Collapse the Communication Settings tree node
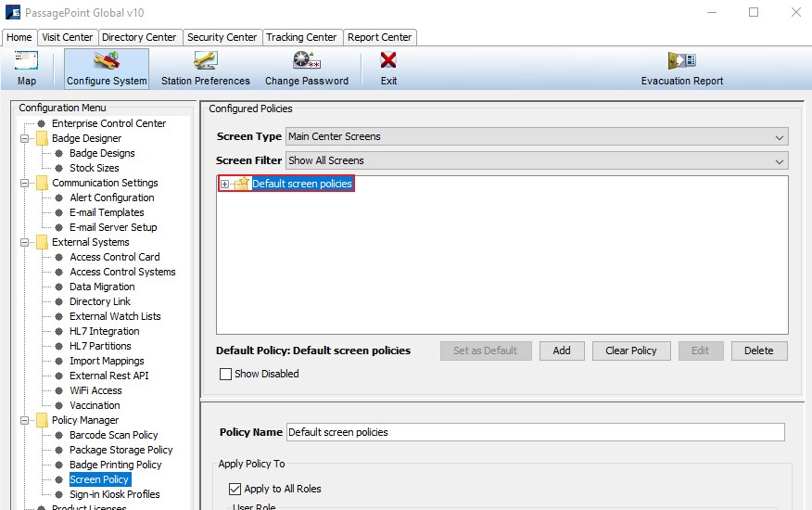Image resolution: width=812 pixels, height=510 pixels. [24, 183]
